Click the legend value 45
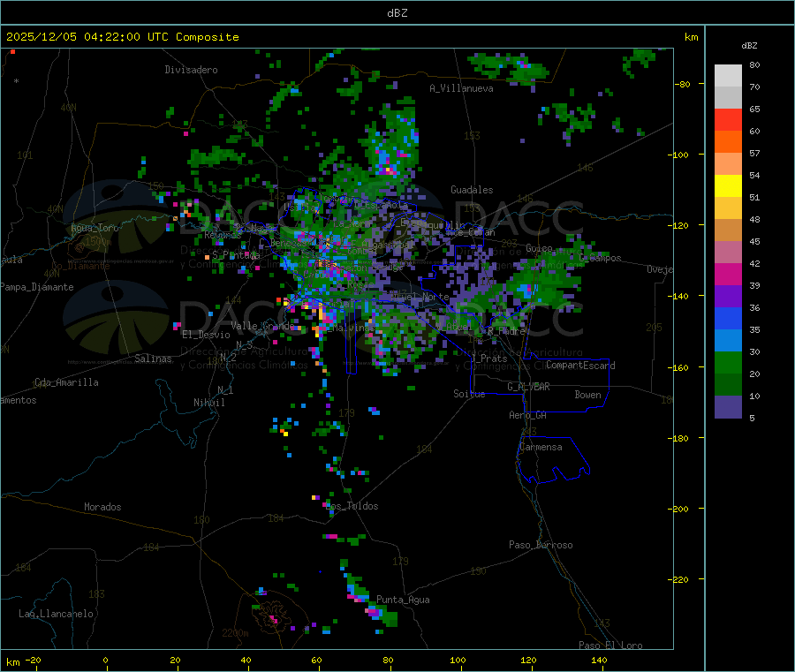795x672 pixels. pos(754,241)
